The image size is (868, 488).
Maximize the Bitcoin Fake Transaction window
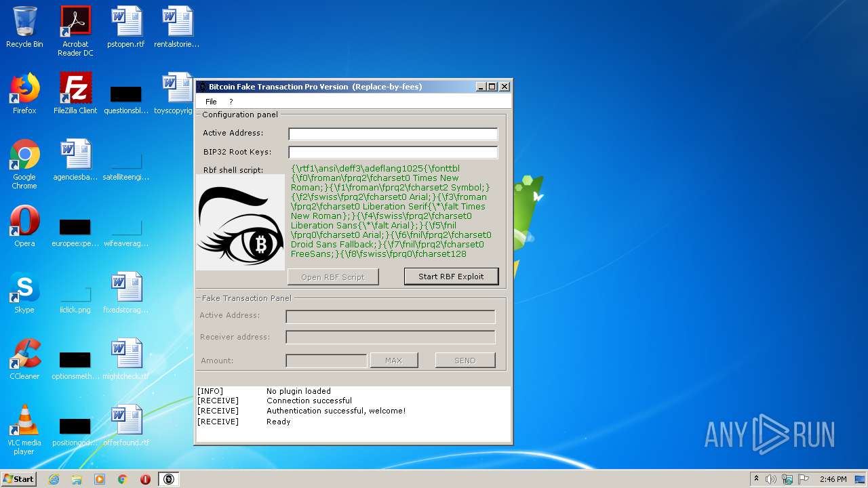492,87
